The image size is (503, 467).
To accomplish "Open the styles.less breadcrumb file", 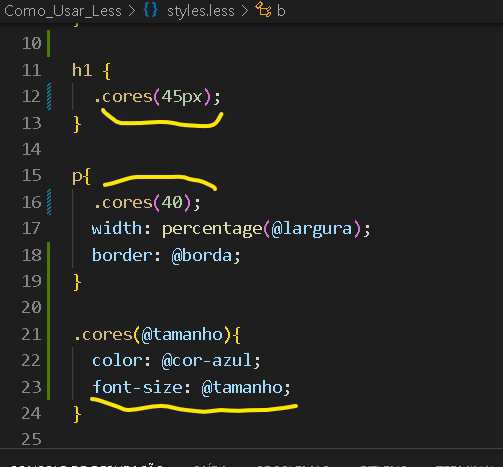I will pos(201,11).
